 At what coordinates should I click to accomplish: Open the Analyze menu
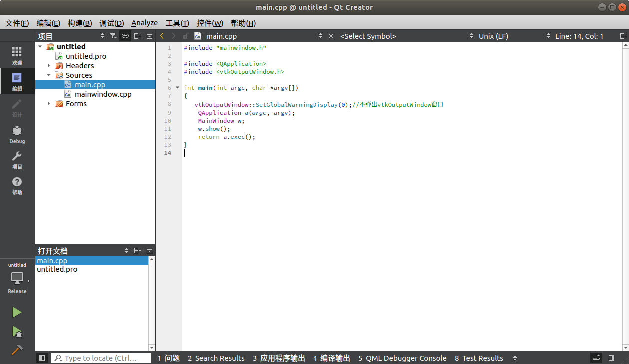(144, 22)
